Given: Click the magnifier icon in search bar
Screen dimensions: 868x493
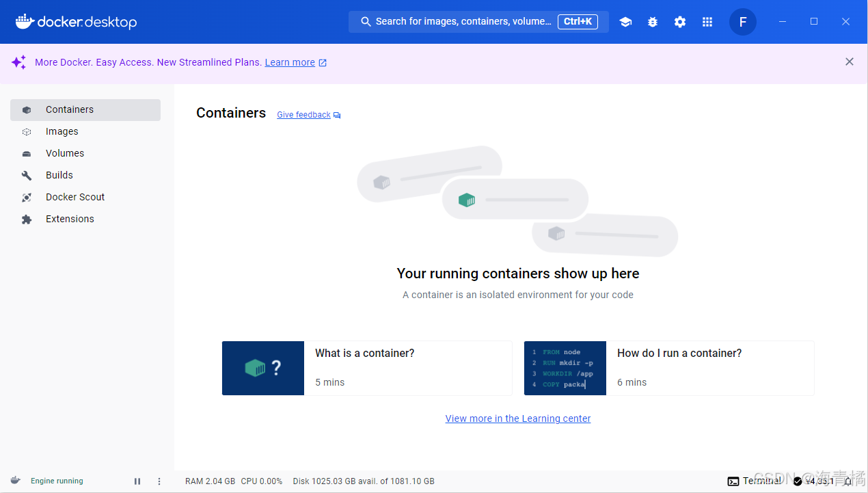Looking at the screenshot, I should [x=366, y=22].
